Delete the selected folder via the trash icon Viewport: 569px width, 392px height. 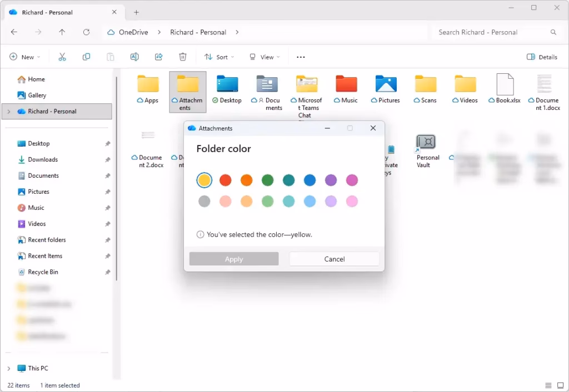click(183, 57)
